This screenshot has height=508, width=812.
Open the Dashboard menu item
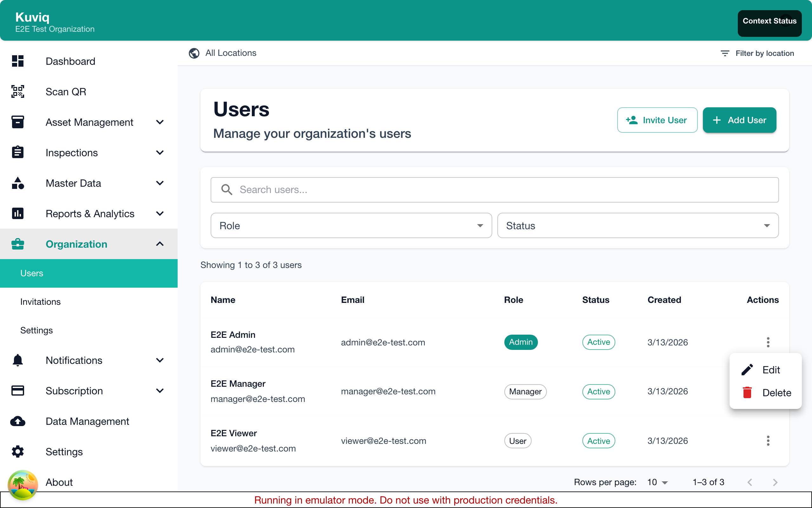[x=88, y=61]
